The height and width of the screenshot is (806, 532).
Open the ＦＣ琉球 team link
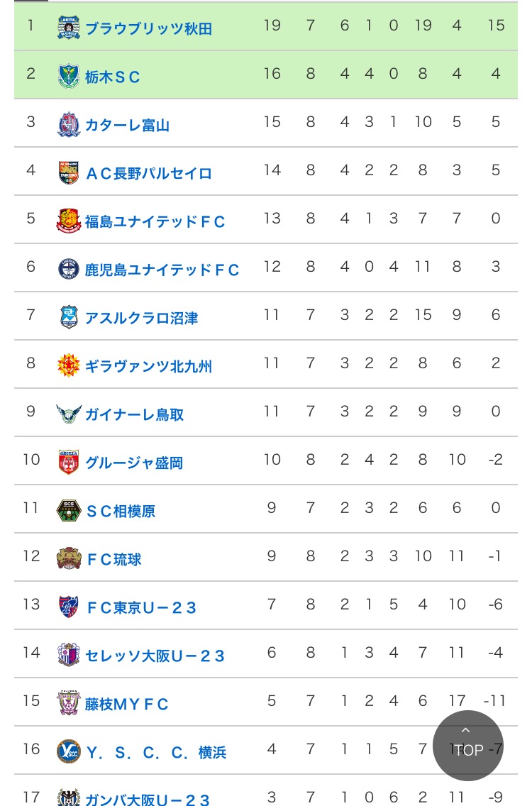pos(113,560)
